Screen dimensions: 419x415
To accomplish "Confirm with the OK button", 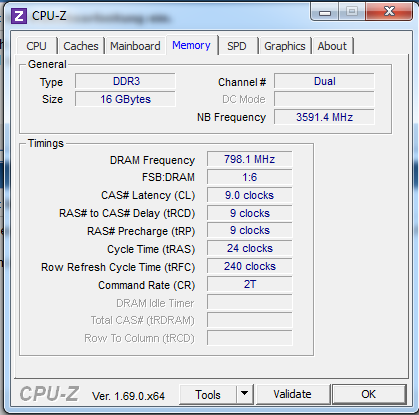I will pos(369,394).
